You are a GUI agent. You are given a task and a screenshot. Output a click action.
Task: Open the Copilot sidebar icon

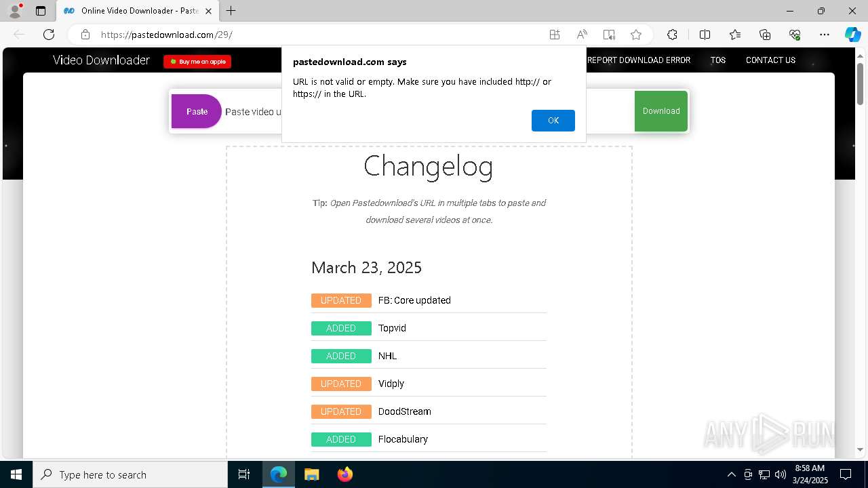[x=853, y=35]
